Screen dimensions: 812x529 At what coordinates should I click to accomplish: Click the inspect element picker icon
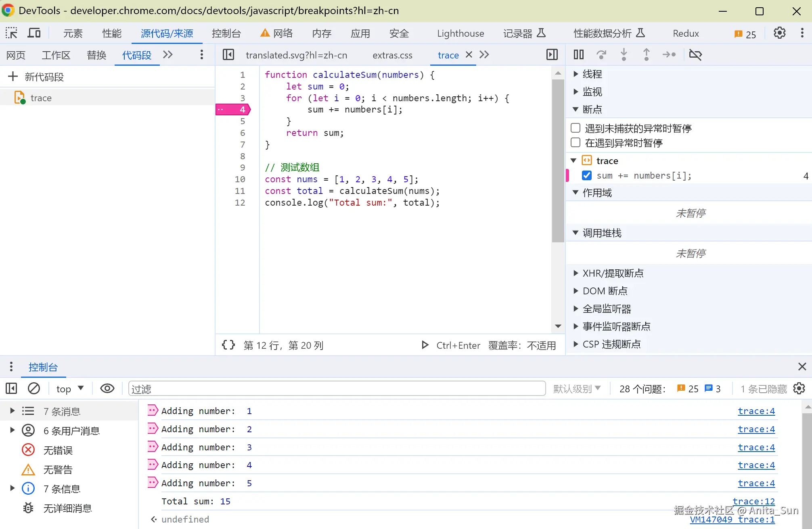coord(11,33)
